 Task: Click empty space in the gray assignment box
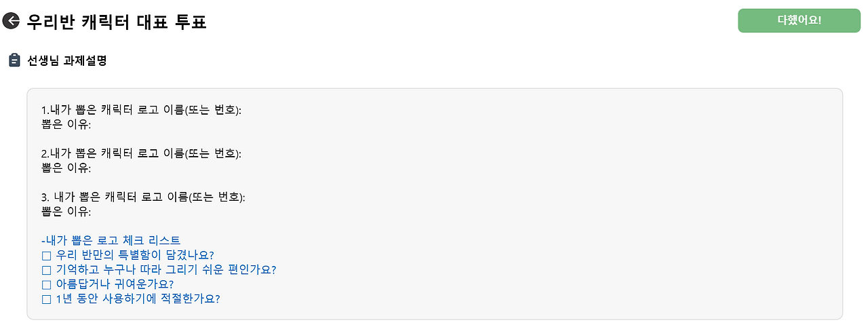pyautogui.click(x=542, y=204)
